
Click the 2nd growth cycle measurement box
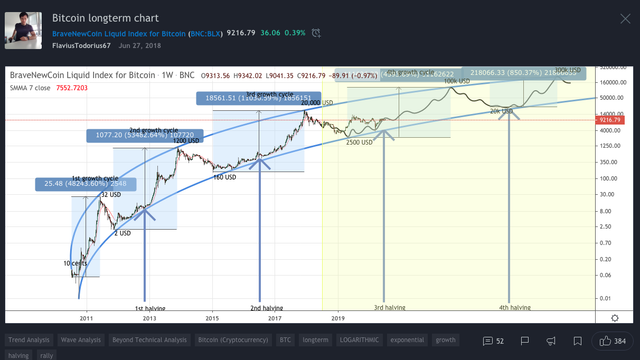[144, 136]
